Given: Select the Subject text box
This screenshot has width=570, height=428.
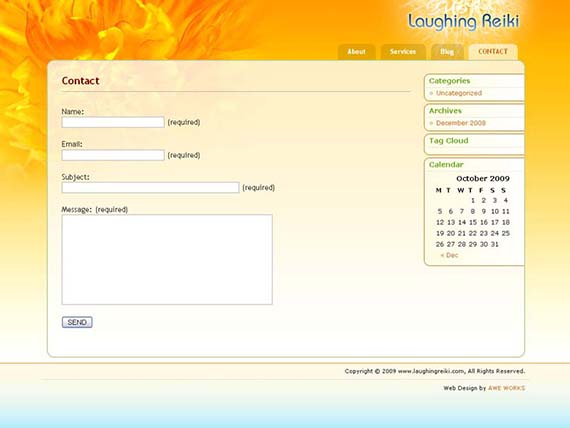Looking at the screenshot, I should pyautogui.click(x=150, y=188).
